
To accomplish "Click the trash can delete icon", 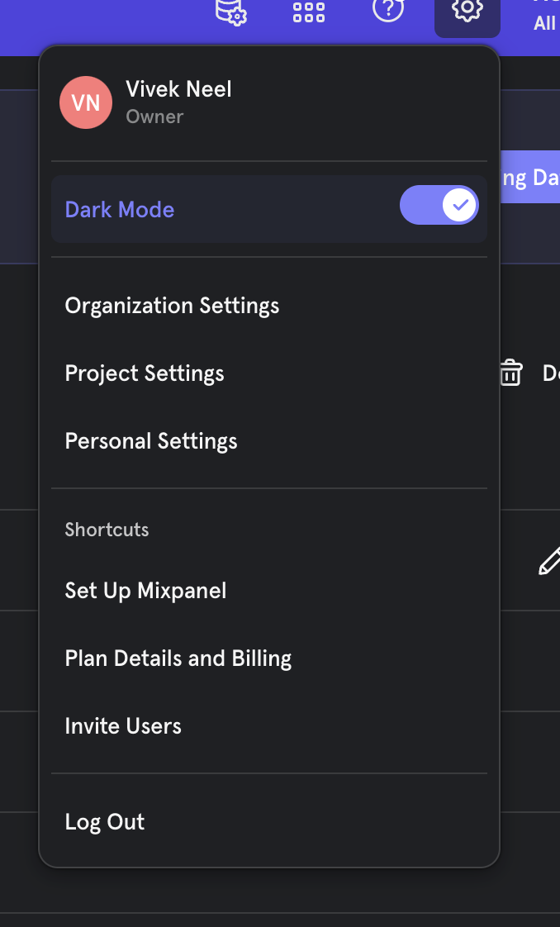I will (510, 373).
